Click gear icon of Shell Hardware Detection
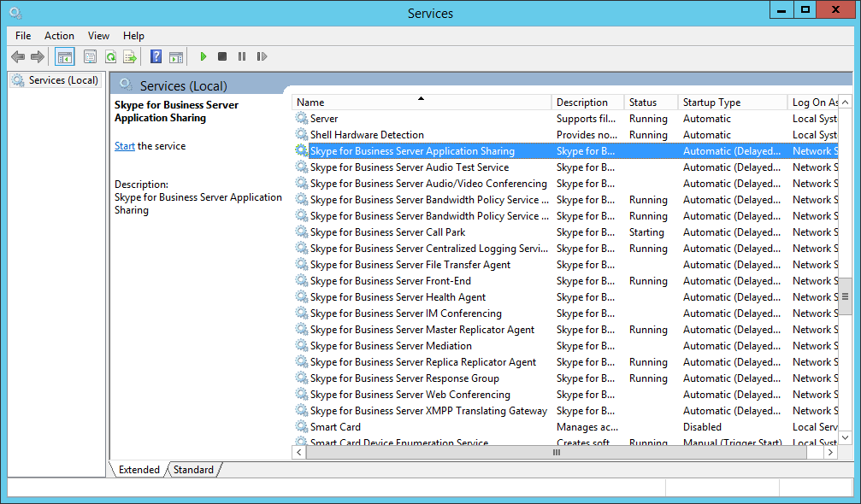Screen dimensions: 861x504 click(302, 134)
